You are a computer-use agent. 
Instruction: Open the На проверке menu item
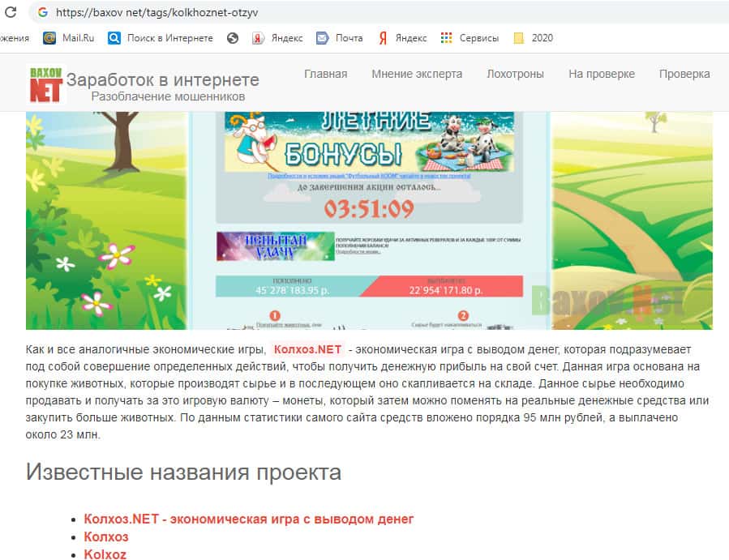click(601, 74)
